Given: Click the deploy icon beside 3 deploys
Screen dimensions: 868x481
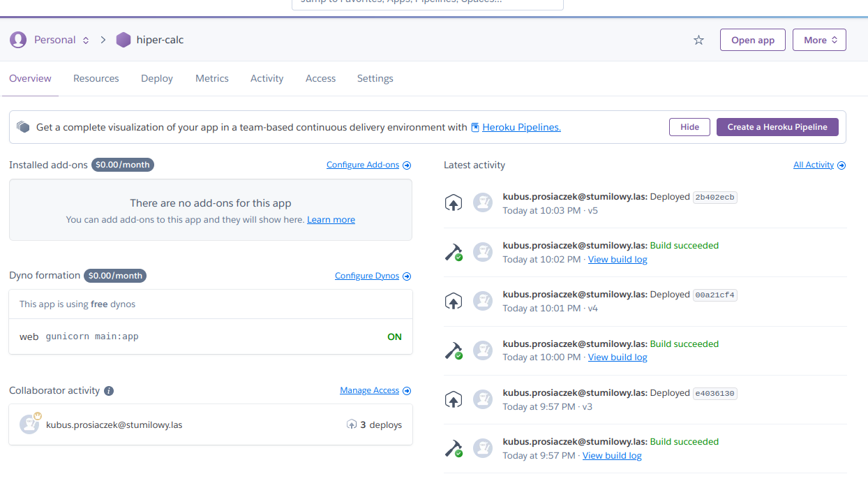Looking at the screenshot, I should 352,424.
